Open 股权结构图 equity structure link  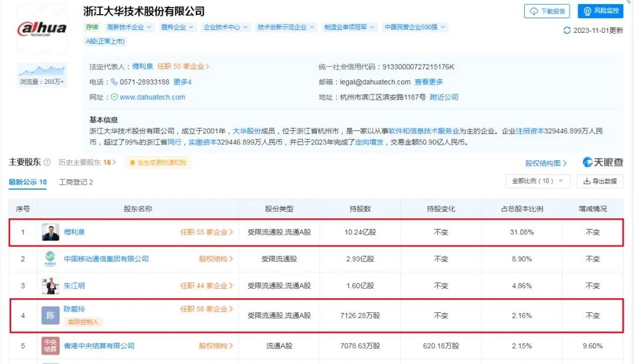(x=546, y=163)
